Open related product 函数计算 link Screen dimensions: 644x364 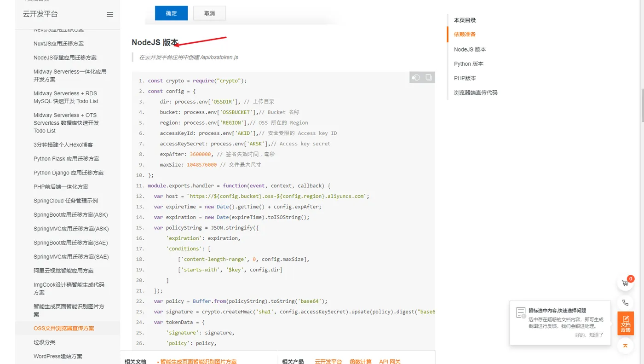[361, 362]
